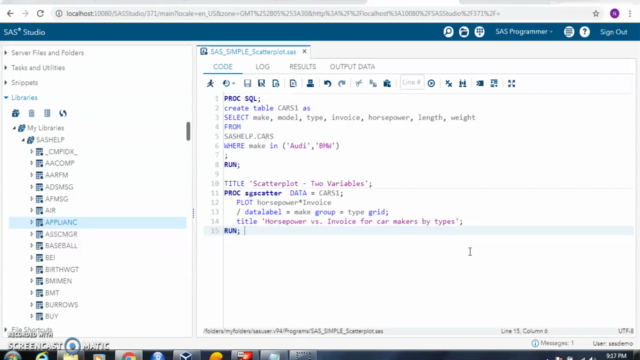Save the program with the floppy disk icon
The height and width of the screenshot is (360, 640).
(247, 83)
